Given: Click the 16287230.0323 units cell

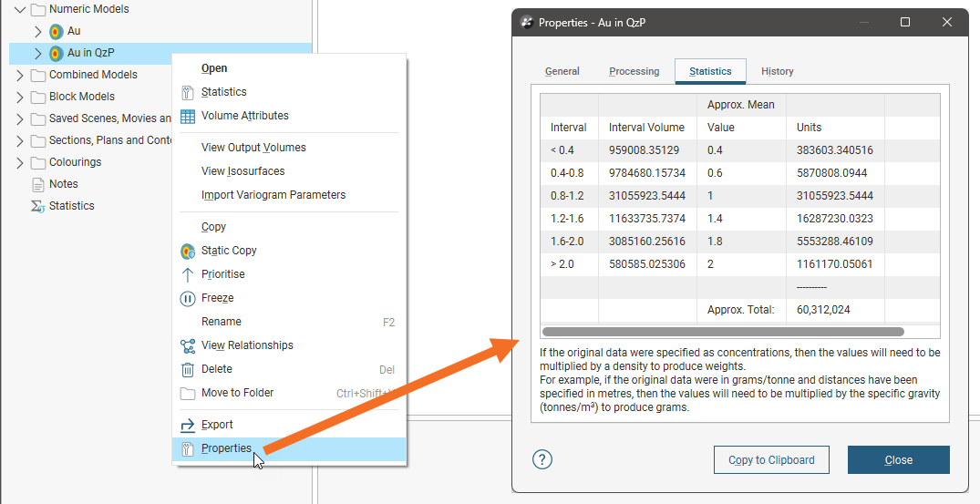Looking at the screenshot, I should [835, 219].
